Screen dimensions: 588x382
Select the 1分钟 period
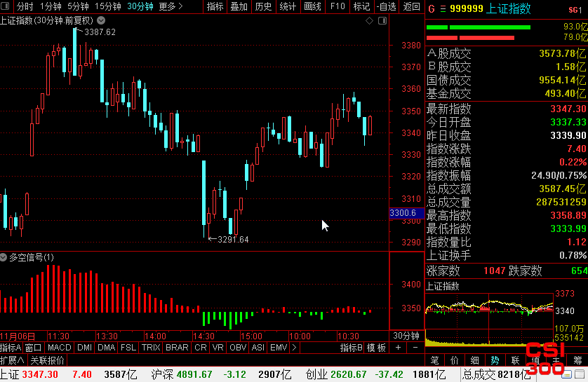(51, 6)
